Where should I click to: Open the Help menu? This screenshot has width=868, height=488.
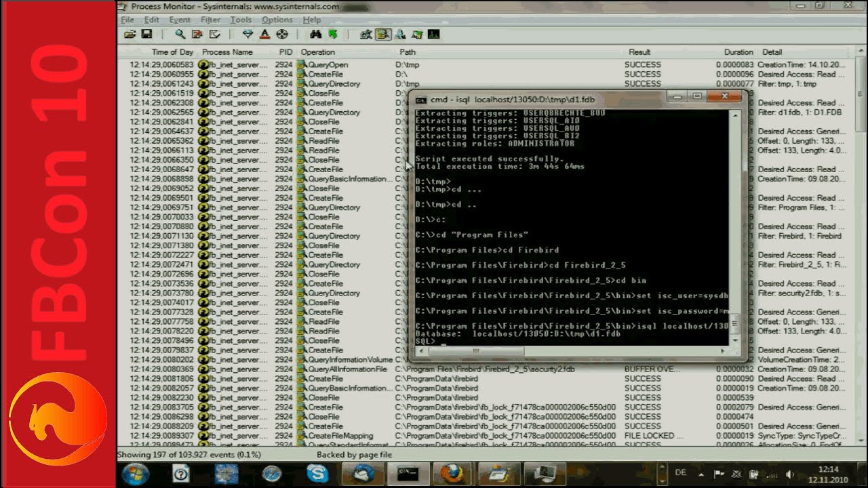point(311,20)
